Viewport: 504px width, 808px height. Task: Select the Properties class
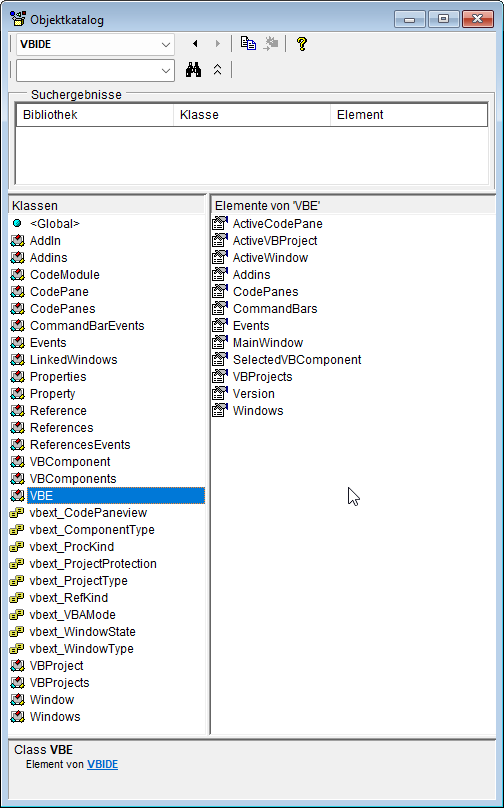pyautogui.click(x=58, y=377)
